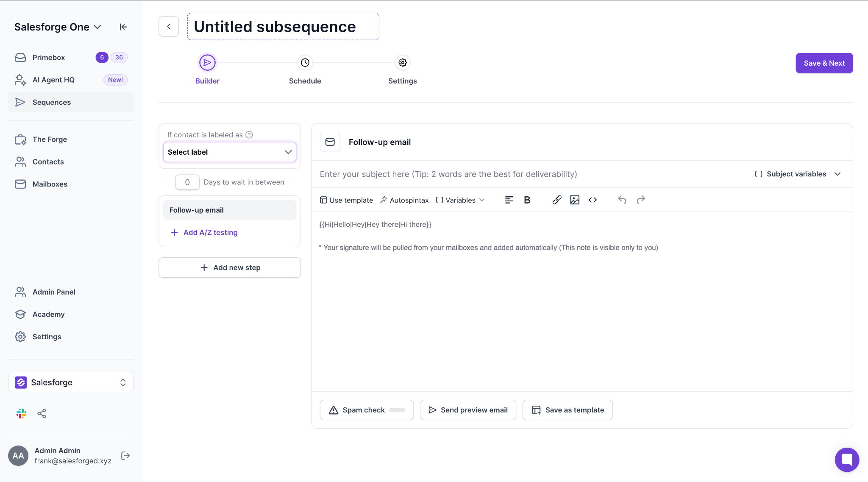868x482 pixels.
Task: Select the Follow-up email step
Action: 230,210
